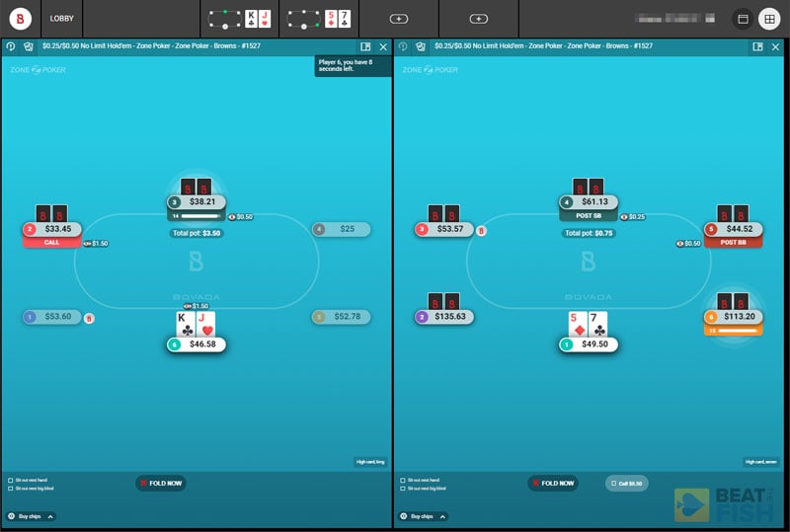The image size is (790, 532).
Task: Switch to the 5-7 hand table tab
Action: [x=319, y=19]
